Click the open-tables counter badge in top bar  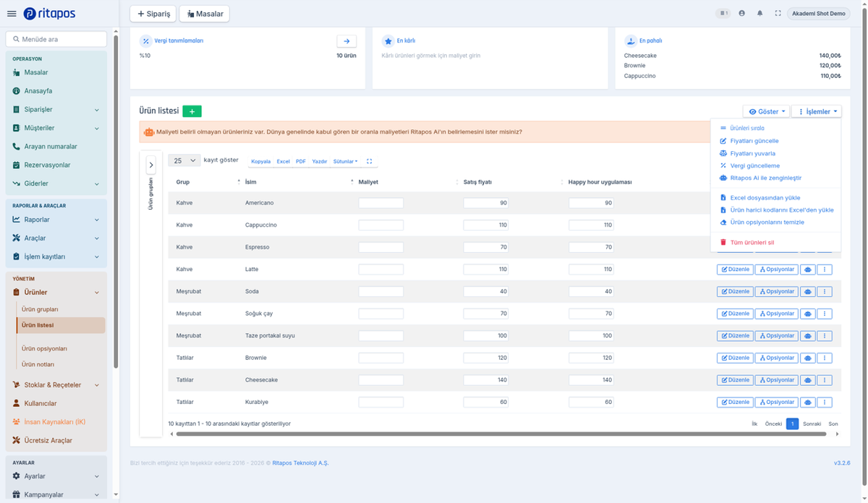point(723,13)
